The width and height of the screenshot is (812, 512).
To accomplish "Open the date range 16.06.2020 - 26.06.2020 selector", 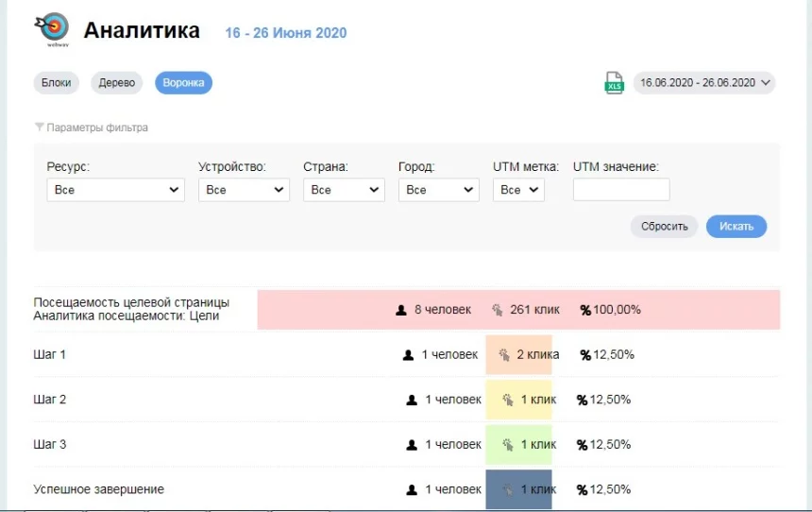I will [x=704, y=83].
